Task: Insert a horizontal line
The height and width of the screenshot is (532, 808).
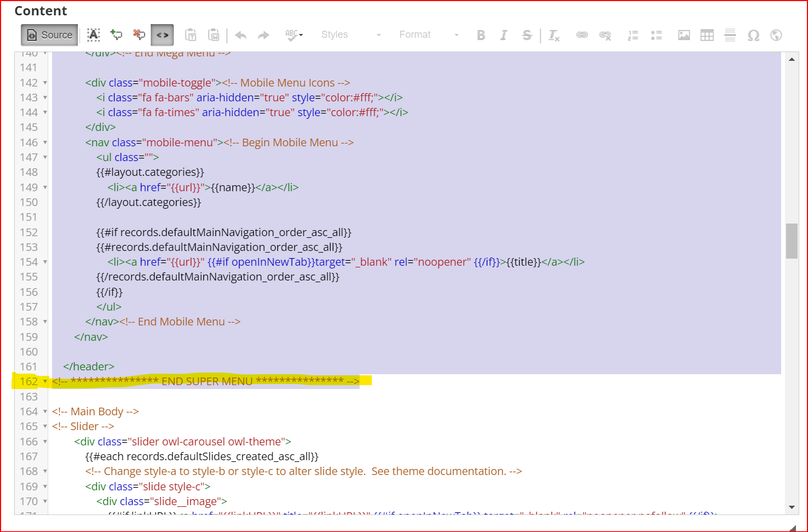Action: click(730, 35)
